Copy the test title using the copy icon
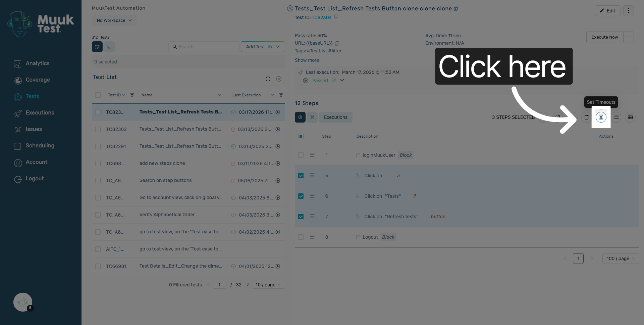The width and height of the screenshot is (644, 325). point(456,9)
